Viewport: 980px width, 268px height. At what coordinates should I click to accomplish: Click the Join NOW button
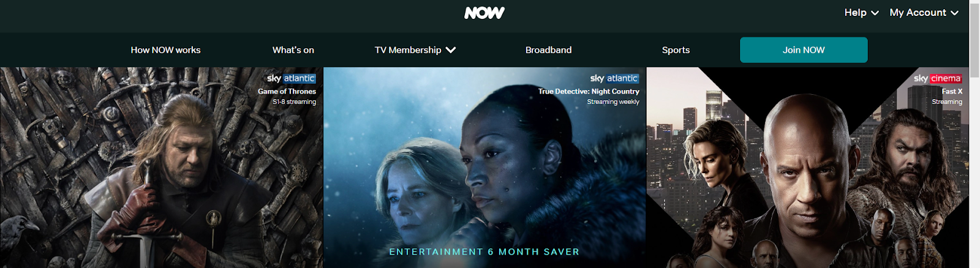point(804,50)
